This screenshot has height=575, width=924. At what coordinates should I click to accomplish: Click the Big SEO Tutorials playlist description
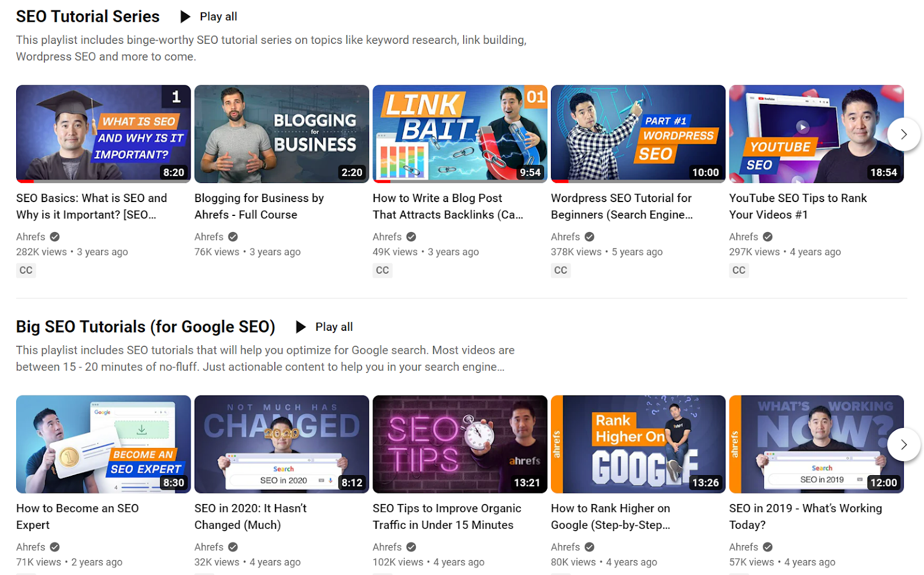(x=266, y=358)
